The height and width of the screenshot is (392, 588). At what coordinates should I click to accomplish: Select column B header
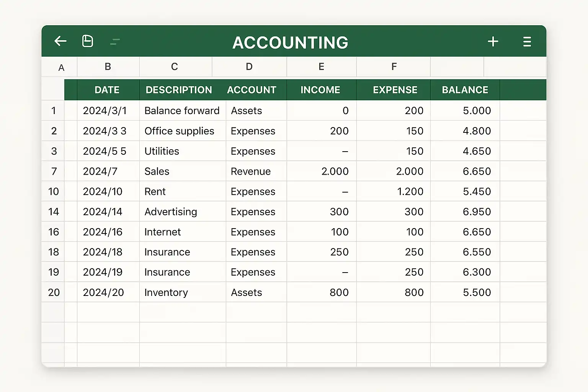pyautogui.click(x=108, y=67)
